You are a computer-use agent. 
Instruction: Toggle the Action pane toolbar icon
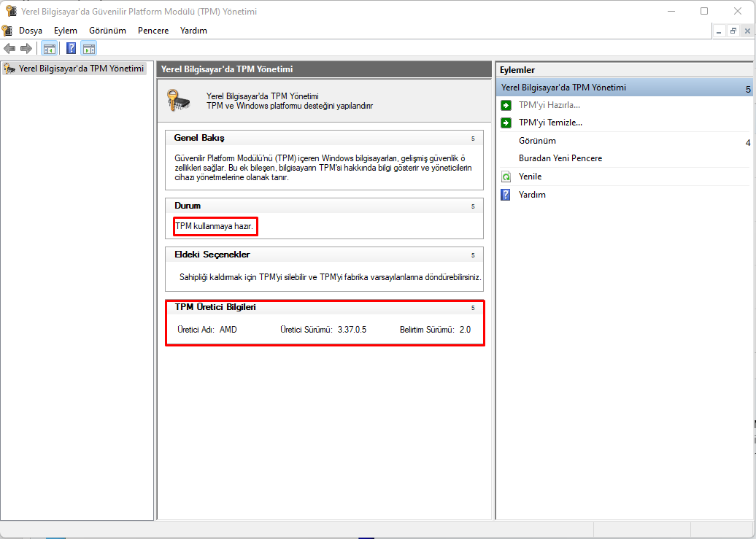pyautogui.click(x=89, y=48)
